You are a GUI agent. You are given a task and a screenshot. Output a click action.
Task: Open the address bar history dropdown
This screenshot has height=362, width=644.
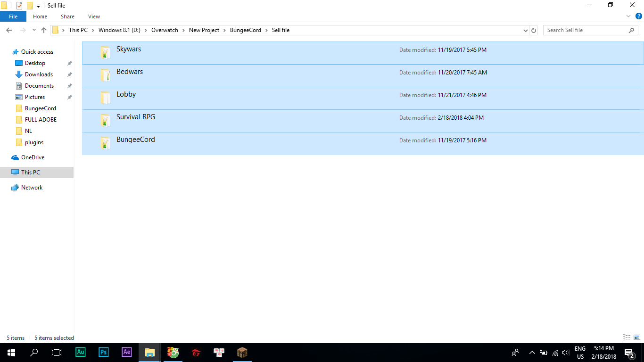(x=526, y=30)
